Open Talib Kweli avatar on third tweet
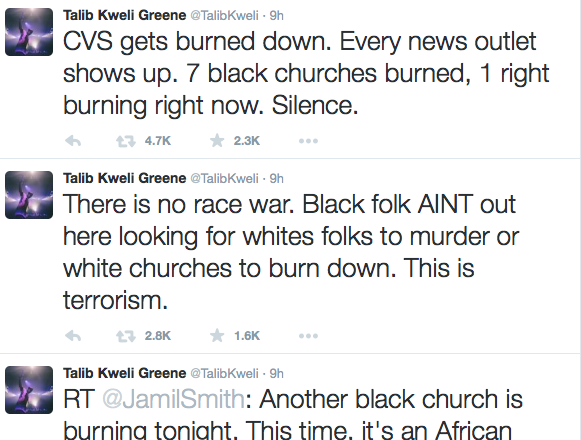 (29, 390)
